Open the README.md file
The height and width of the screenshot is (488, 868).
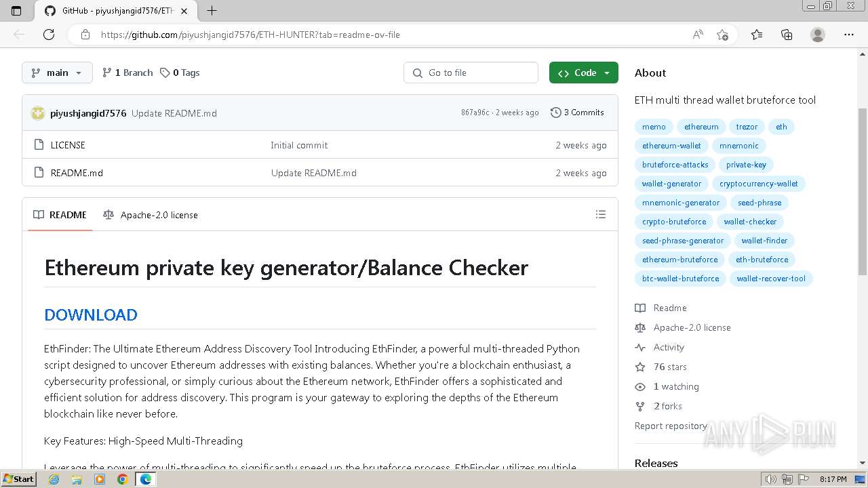pyautogui.click(x=77, y=173)
